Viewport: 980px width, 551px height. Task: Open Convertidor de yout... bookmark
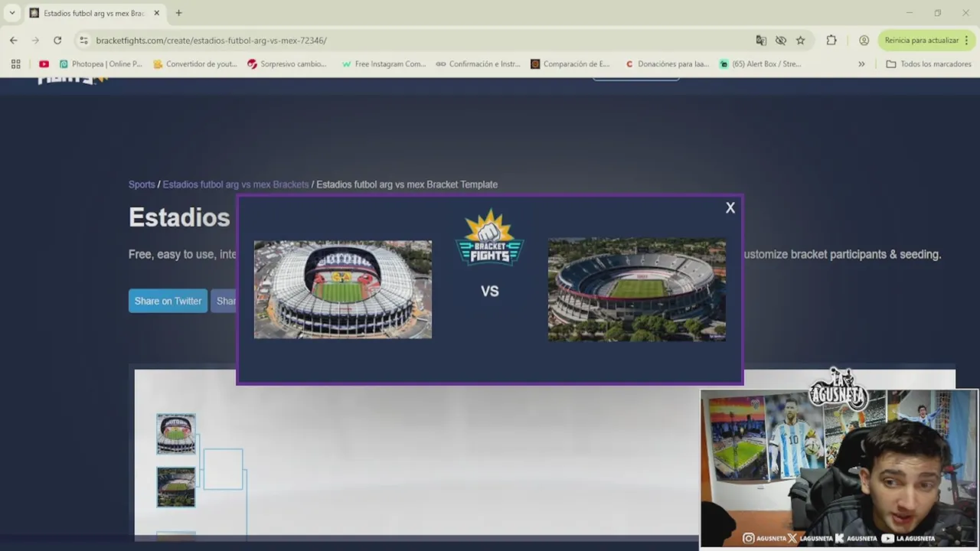(x=195, y=64)
